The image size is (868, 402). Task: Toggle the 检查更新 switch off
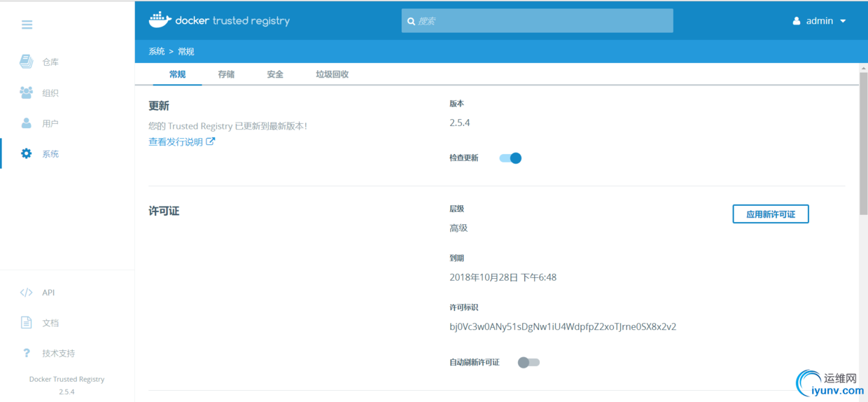coord(510,158)
